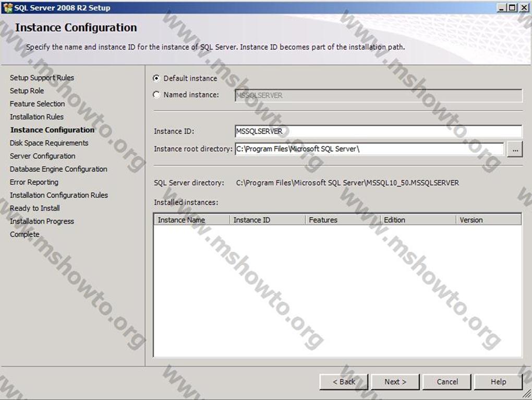The height and width of the screenshot is (400, 532).
Task: Select Instance Configuration step in sidebar
Action: tap(52, 130)
